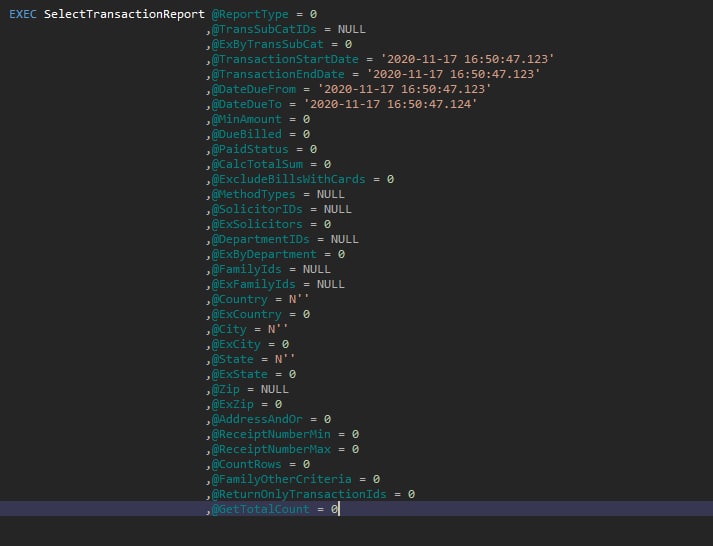
Task: Click the NULL value of @MethodTypes
Action: pyautogui.click(x=331, y=194)
